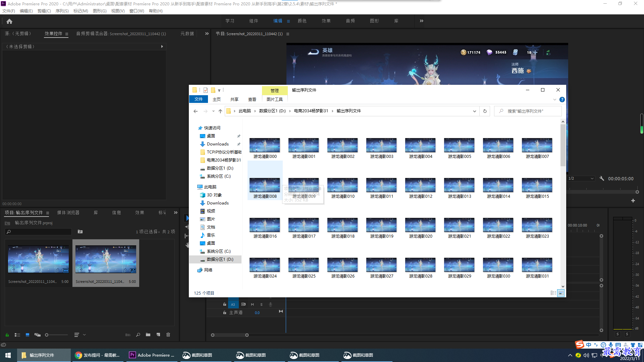This screenshot has width=644, height=362.
Task: Click the trash Clear icon in Project panel
Action: (x=168, y=335)
